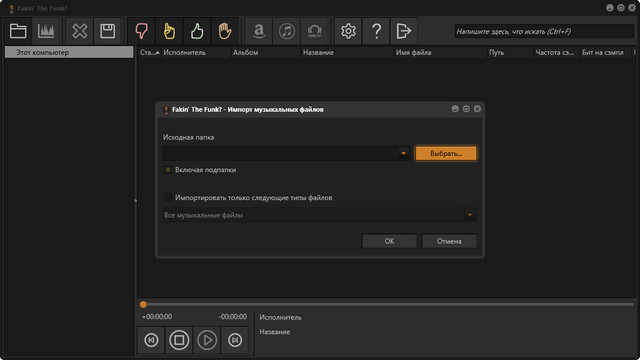Click the thumbs-up rating icon
The image size is (640, 360).
click(197, 31)
